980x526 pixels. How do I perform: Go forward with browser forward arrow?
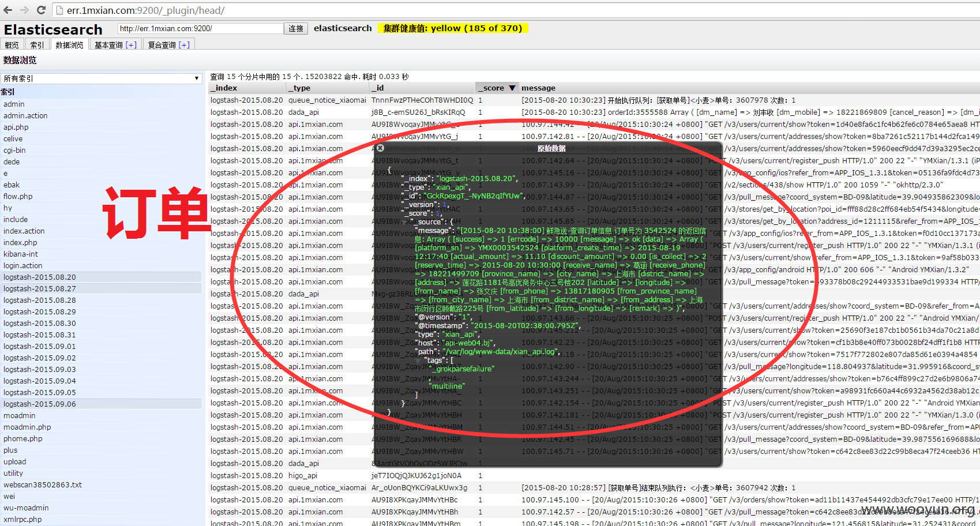[x=24, y=10]
